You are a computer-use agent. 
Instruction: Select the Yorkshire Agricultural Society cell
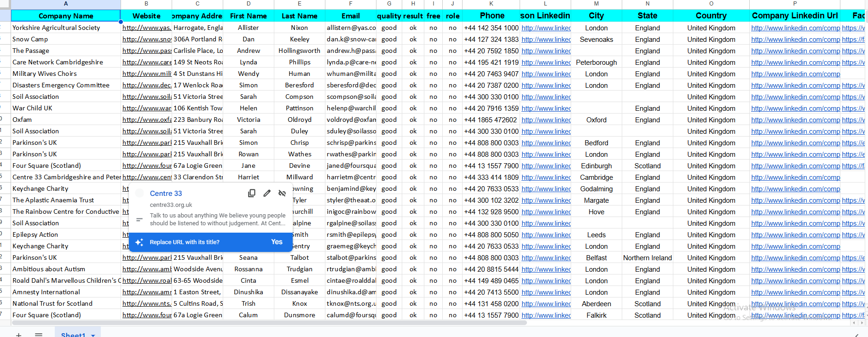pos(66,28)
